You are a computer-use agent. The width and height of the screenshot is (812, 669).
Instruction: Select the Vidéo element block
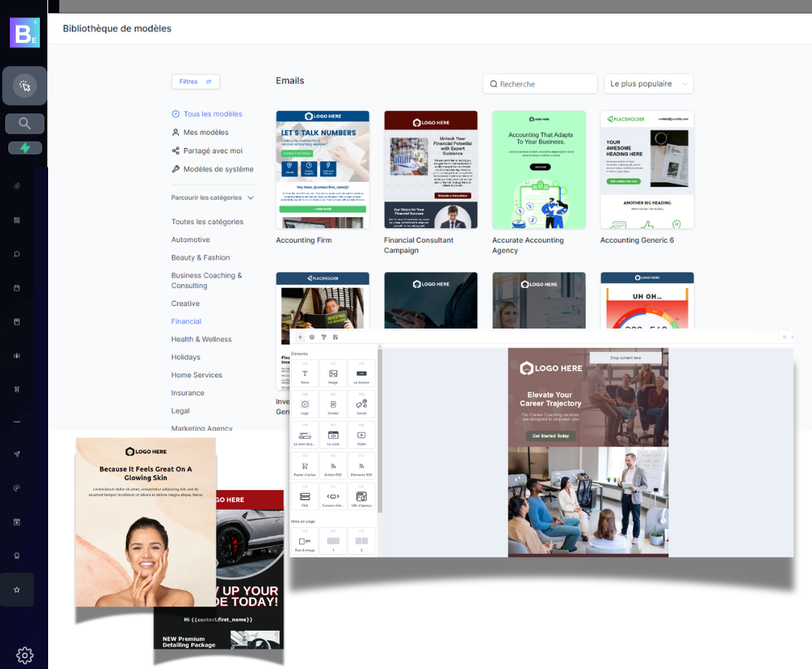(x=362, y=435)
